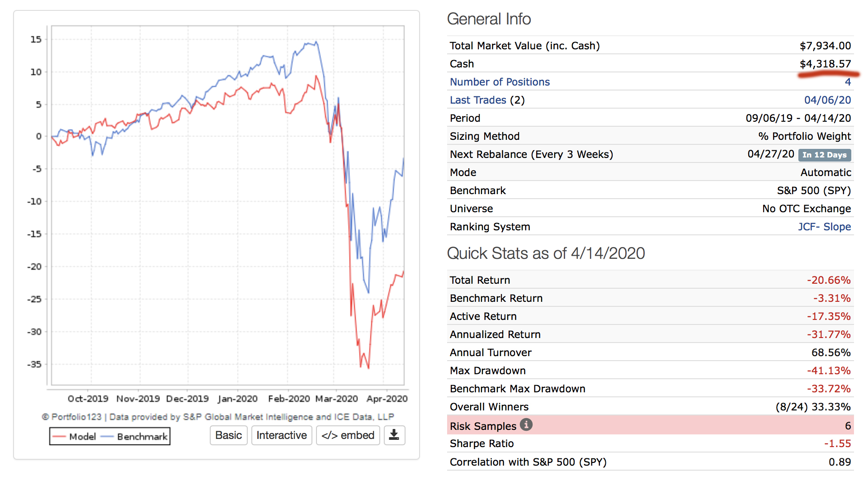Click the Quick Stats heading
Viewport: 868px width, 486px height.
pyautogui.click(x=546, y=253)
